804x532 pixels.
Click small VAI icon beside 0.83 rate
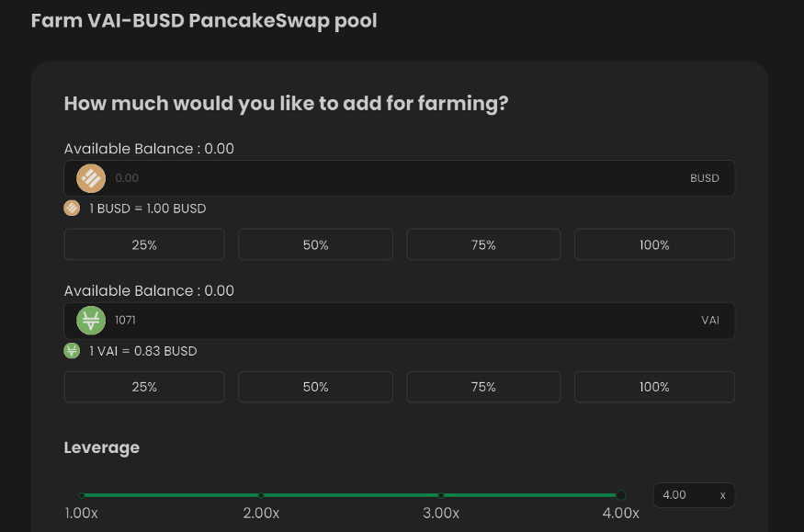[x=72, y=351]
